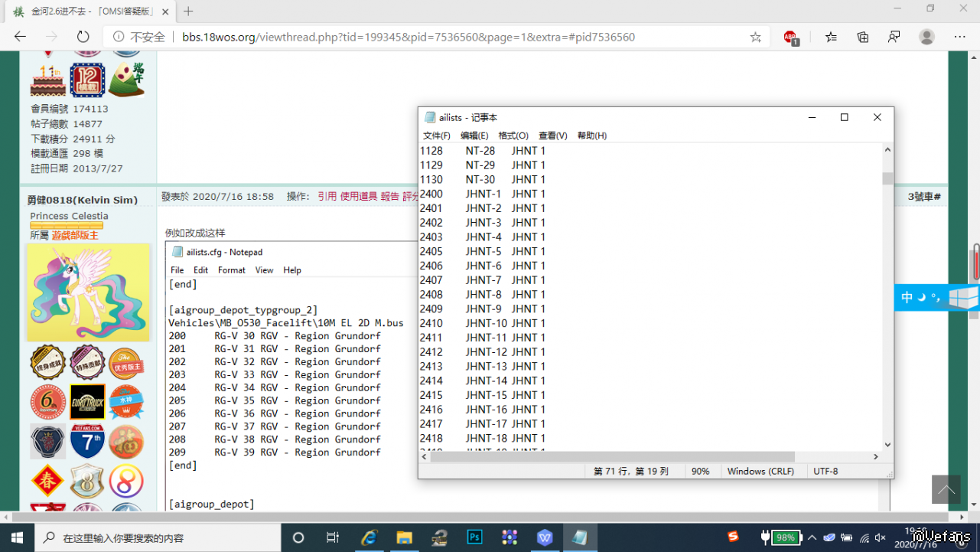Screen dimensions: 980x552
Task: Open Edge settings and more menu
Action: pyautogui.click(x=959, y=37)
